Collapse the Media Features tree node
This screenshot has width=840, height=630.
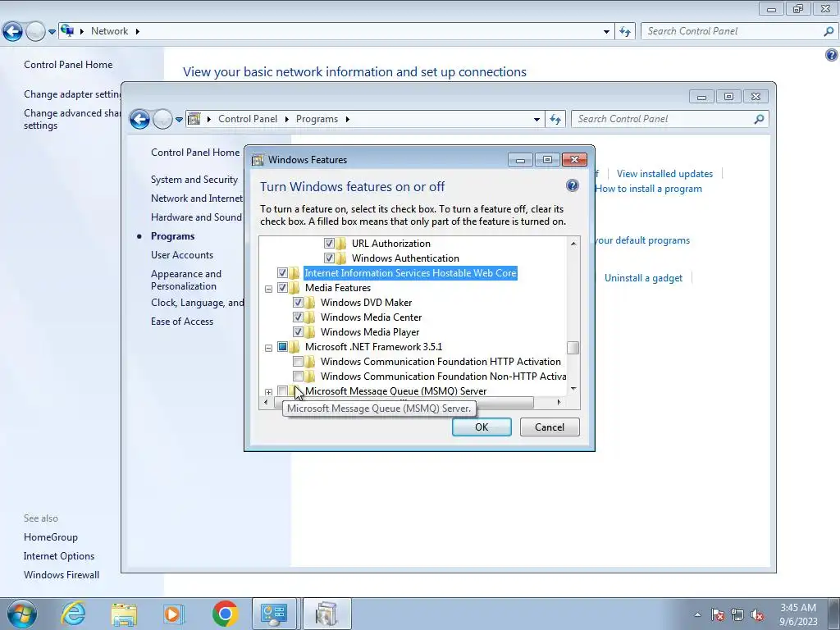(x=268, y=289)
